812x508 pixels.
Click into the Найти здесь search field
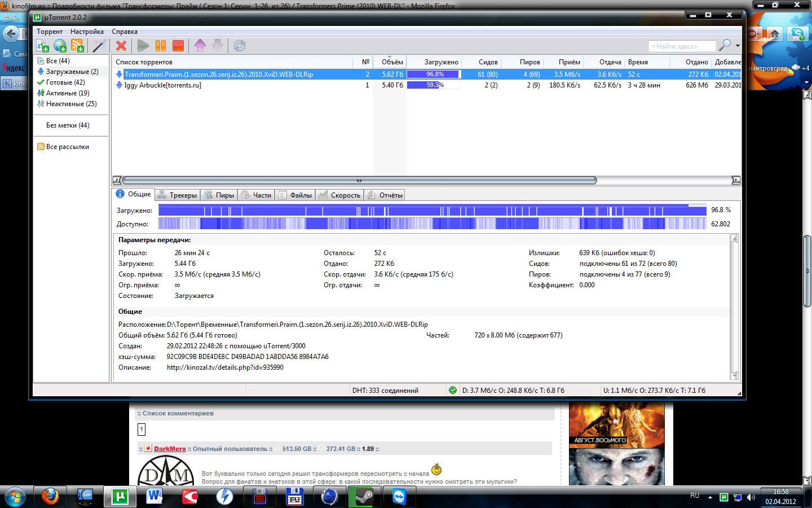click(682, 46)
